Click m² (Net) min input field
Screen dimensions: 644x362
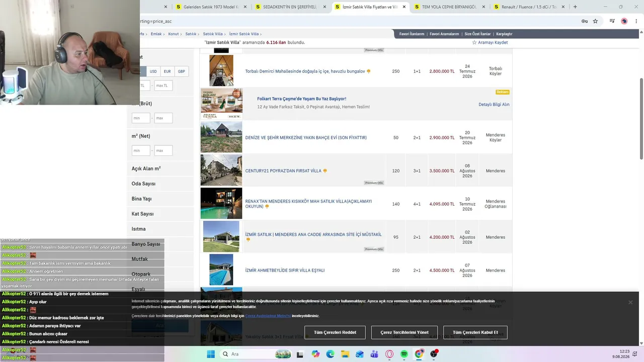click(141, 150)
